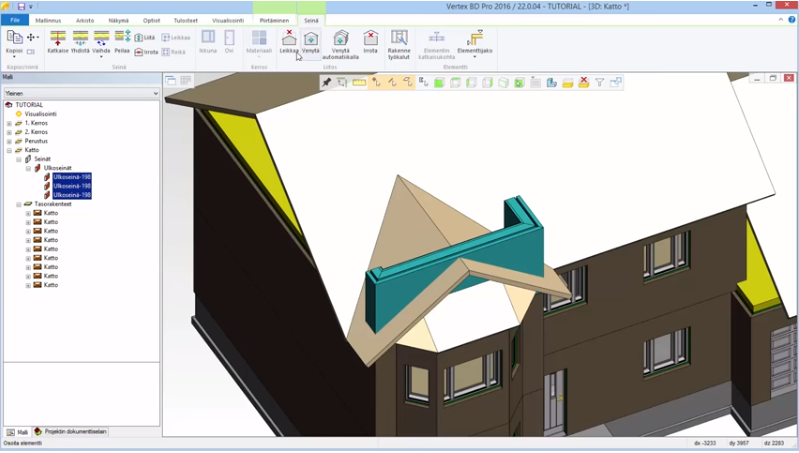Toggle the pin icon in viewport toolbar
Image resolution: width=799 pixels, height=453 pixels.
click(327, 82)
